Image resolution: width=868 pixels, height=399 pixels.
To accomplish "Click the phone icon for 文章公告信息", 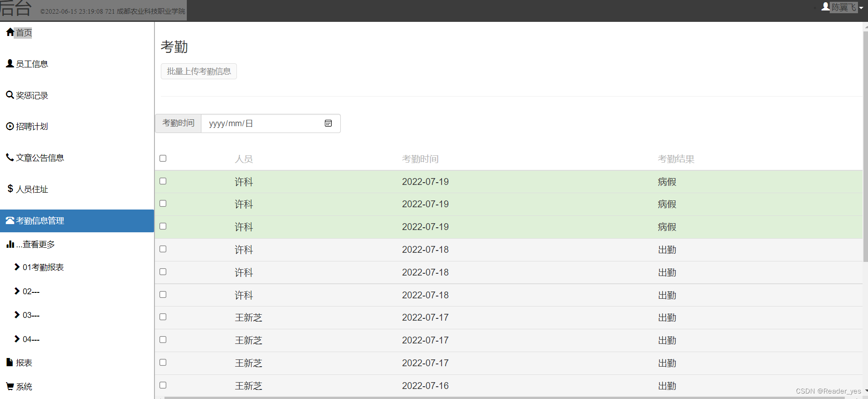I will pyautogui.click(x=10, y=158).
